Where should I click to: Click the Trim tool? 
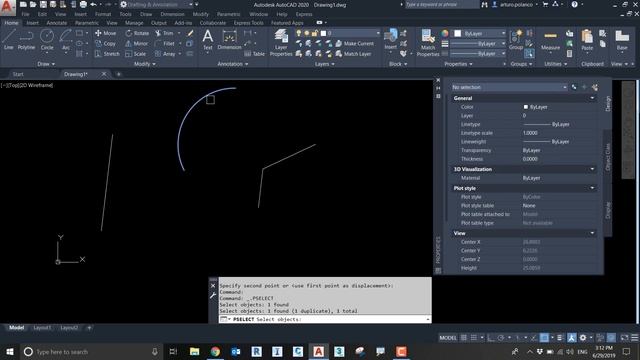coord(164,33)
